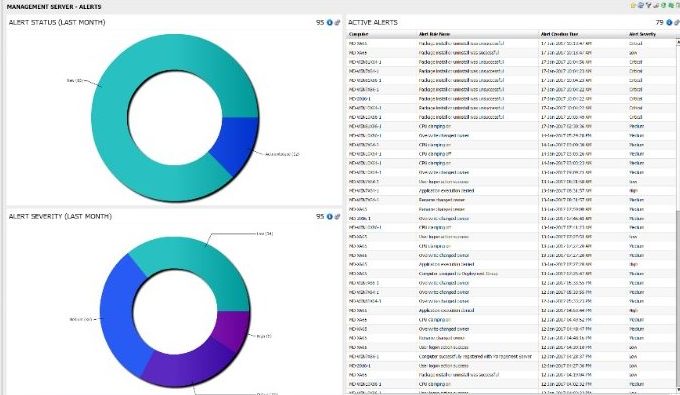This screenshot has width=680, height=395.
Task: Select small purple High segment in Alert Severity chart
Action: [232, 329]
